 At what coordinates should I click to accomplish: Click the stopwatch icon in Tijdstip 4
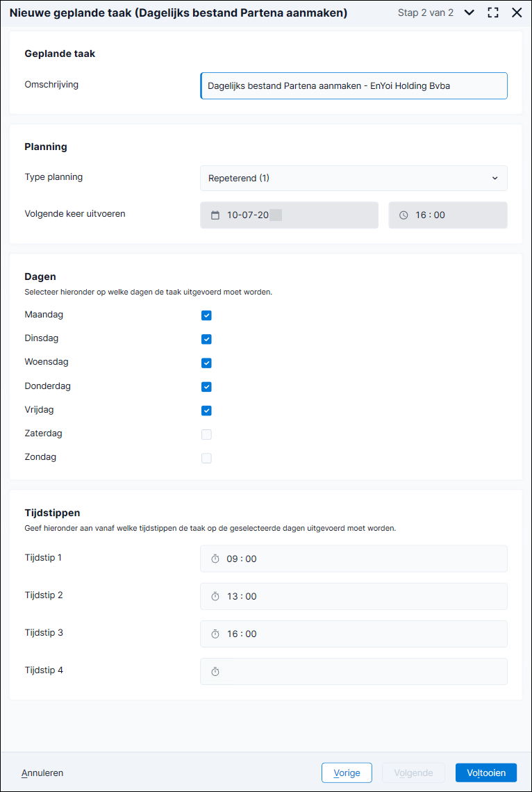(x=215, y=672)
